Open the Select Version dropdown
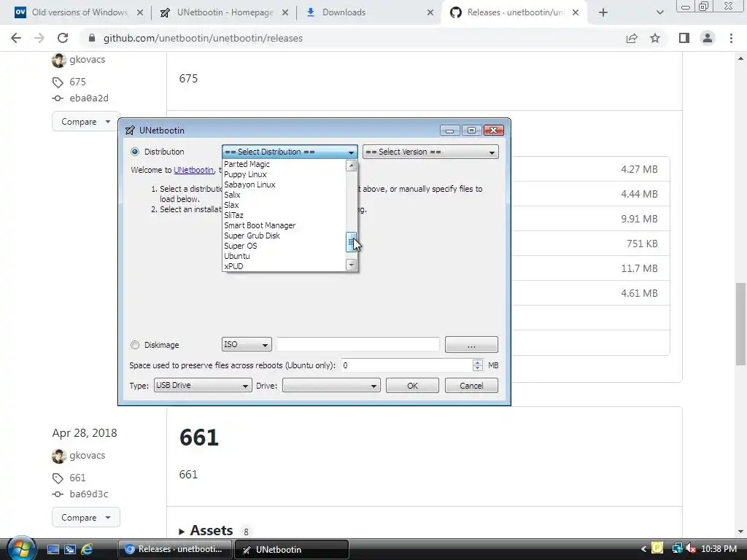747x560 pixels. click(430, 152)
